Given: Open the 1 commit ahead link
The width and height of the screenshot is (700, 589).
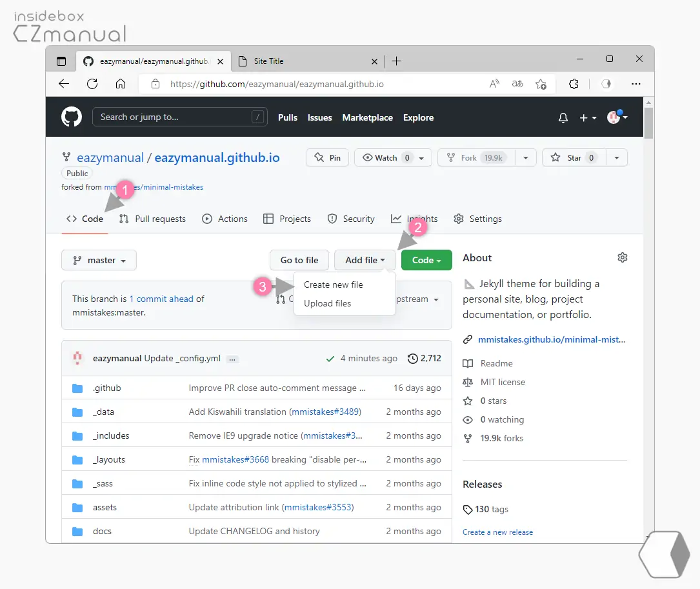Looking at the screenshot, I should (x=161, y=299).
